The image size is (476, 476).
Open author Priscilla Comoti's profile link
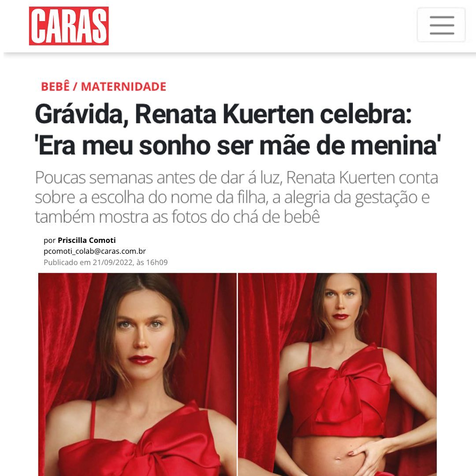[x=87, y=240]
